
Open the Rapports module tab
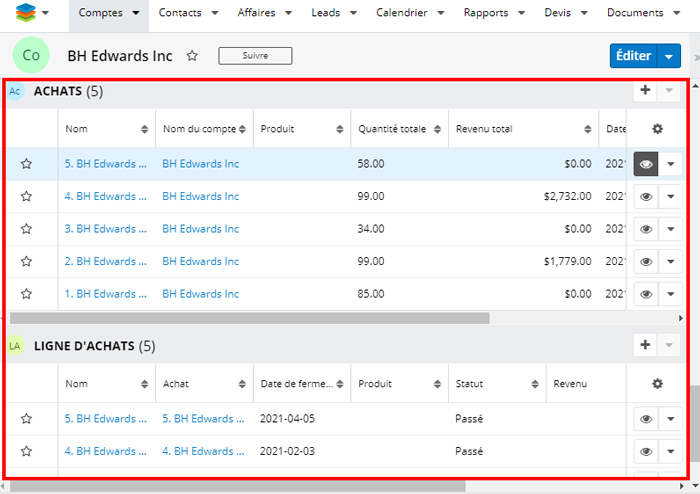[x=486, y=12]
